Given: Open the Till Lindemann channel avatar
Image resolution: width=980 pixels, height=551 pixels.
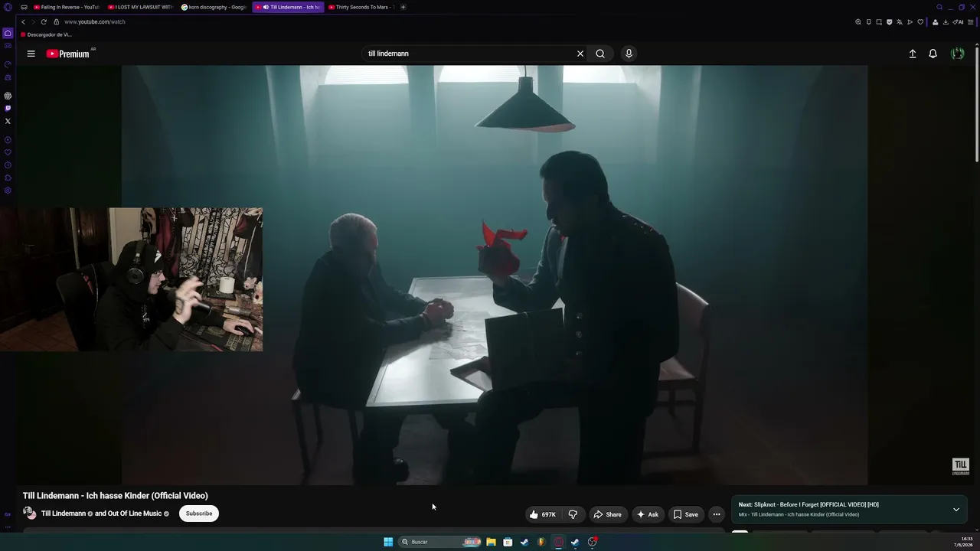Looking at the screenshot, I should 29,514.
